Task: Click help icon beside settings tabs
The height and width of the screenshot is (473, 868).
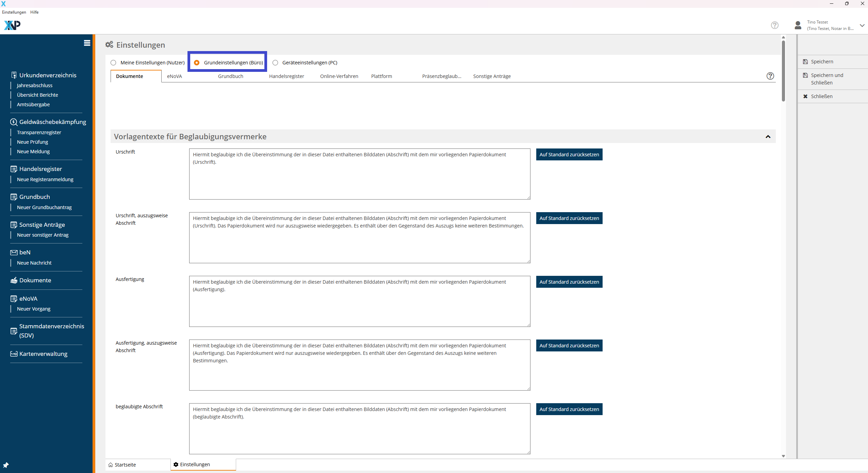Action: tap(770, 76)
